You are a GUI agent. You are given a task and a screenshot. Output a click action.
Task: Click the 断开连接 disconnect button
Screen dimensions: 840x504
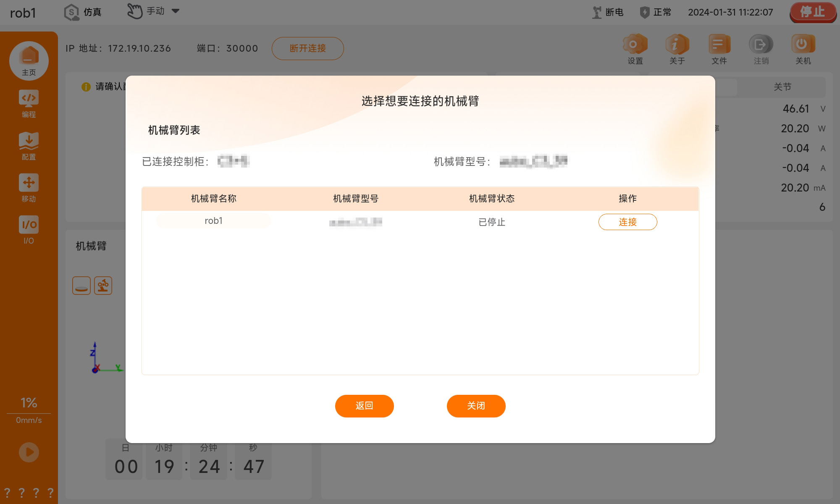[308, 48]
